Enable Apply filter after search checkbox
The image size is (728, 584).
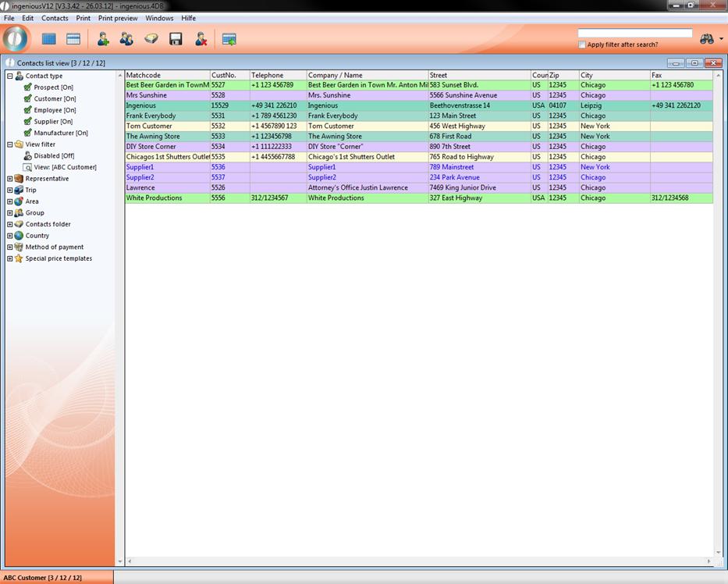tap(582, 45)
